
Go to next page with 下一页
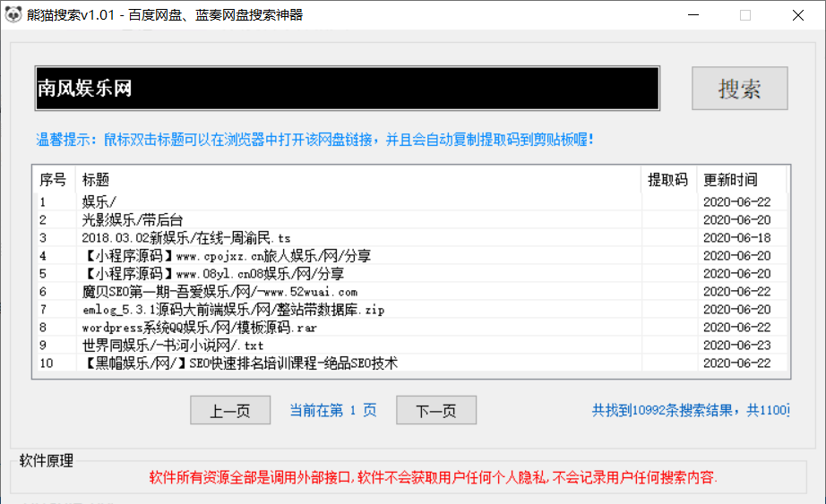[x=436, y=410]
